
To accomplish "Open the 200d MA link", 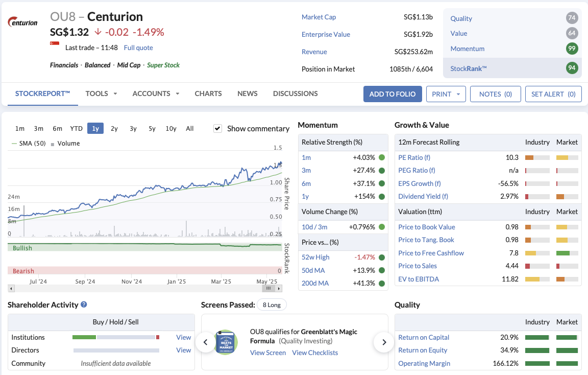I will click(315, 283).
